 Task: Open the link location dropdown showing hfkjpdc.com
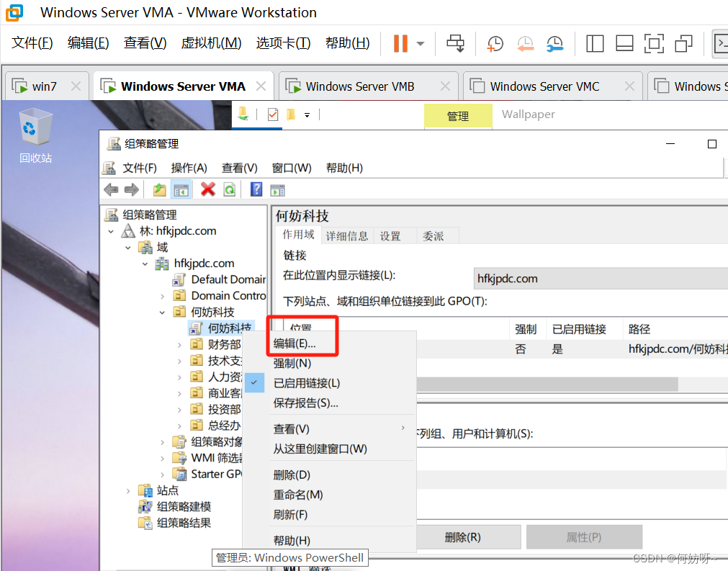click(x=601, y=279)
